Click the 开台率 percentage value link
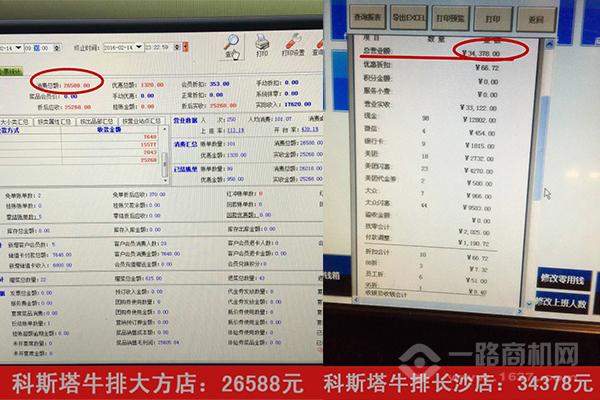Viewport: 600px width, 400px height. click(310, 130)
